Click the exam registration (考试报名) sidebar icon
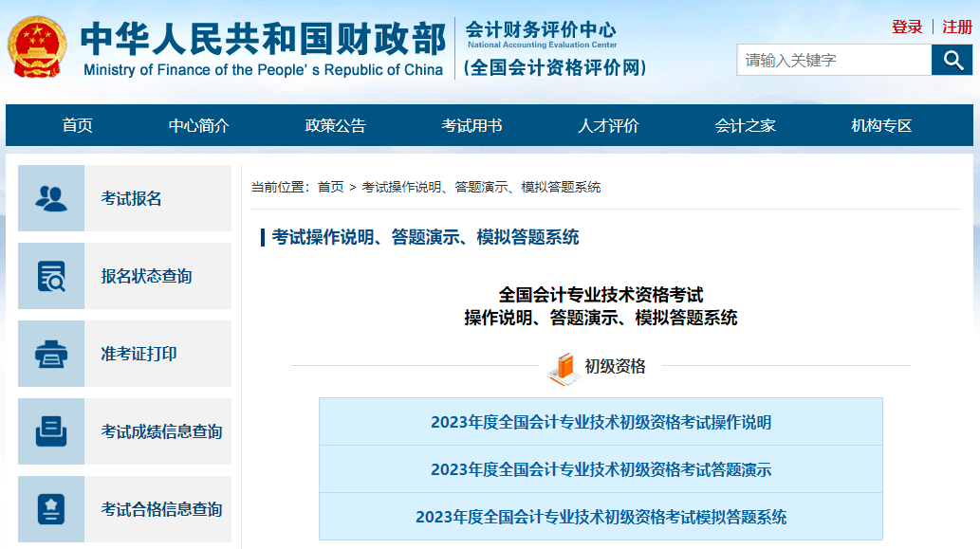 click(51, 197)
